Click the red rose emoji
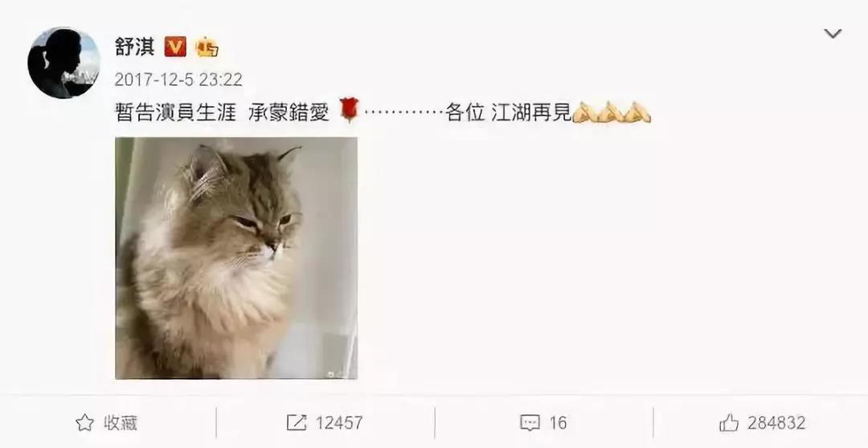Image resolution: width=868 pixels, height=448 pixels. [x=350, y=109]
